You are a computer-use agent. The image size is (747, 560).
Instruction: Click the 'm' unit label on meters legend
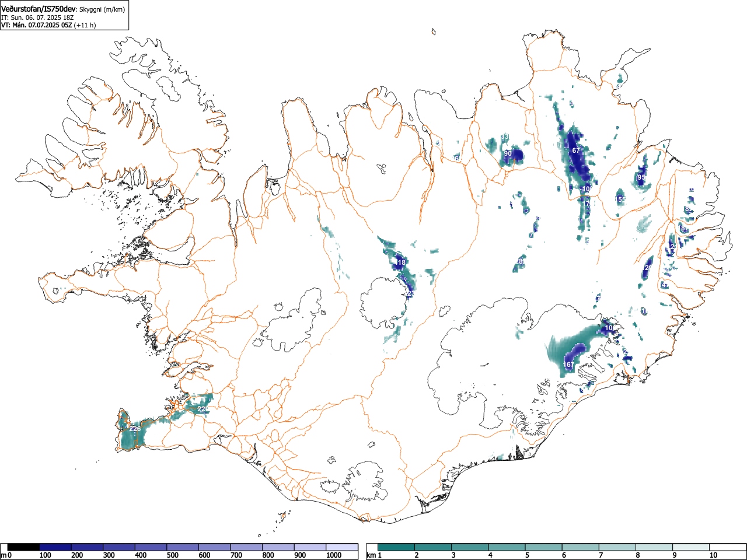tap(4, 555)
